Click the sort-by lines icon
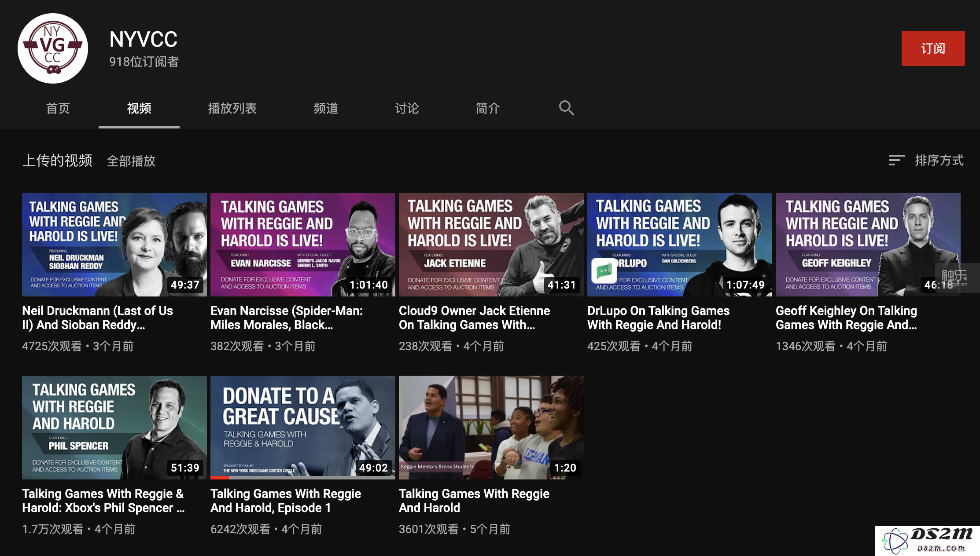The width and height of the screenshot is (980, 556). pos(896,161)
